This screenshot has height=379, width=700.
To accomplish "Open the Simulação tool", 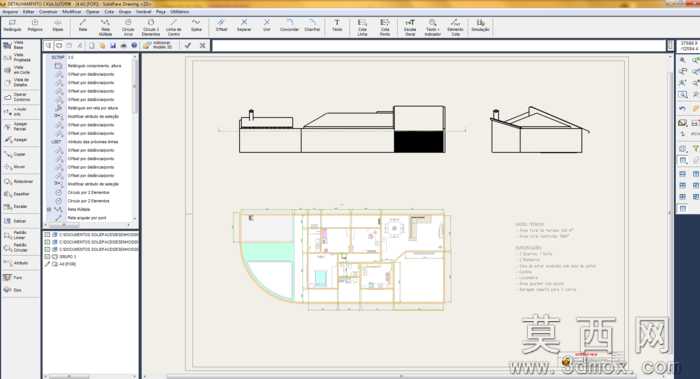I will 480,25.
